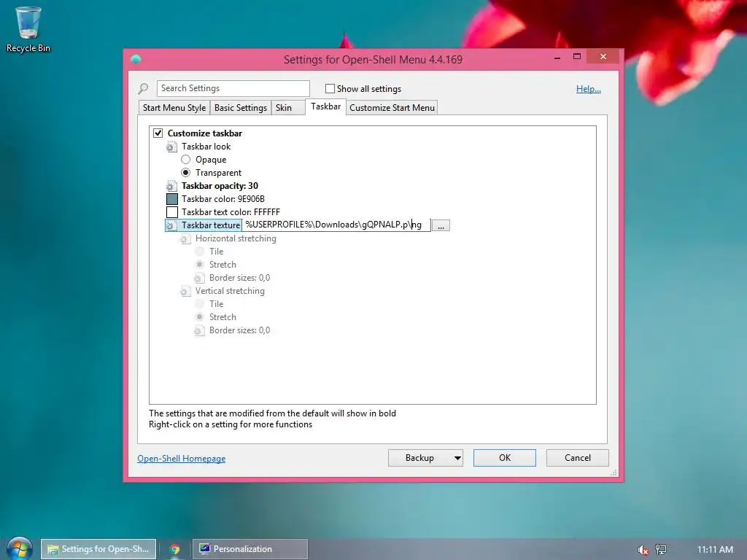Click the horizontal Border sizes: 0,0 row

pos(239,278)
